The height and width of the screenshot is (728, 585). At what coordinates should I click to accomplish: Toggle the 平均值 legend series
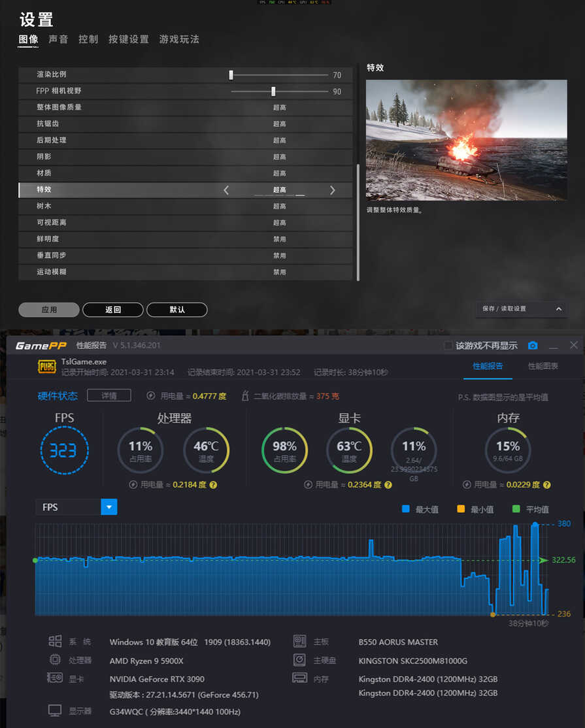[530, 509]
